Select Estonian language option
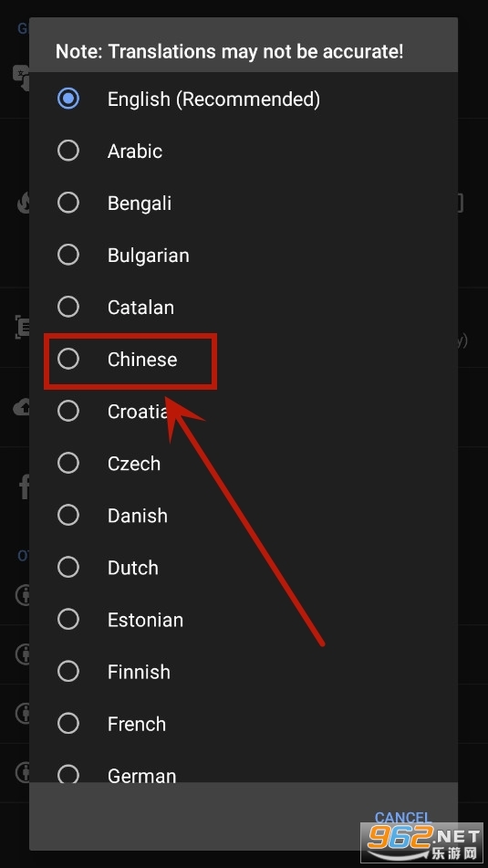488x868 pixels. tap(244, 619)
